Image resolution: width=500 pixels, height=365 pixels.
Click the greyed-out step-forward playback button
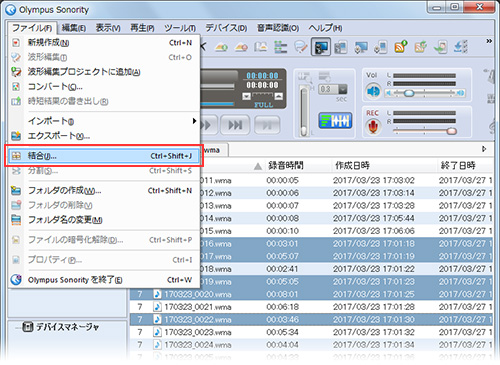pyautogui.click(x=267, y=125)
